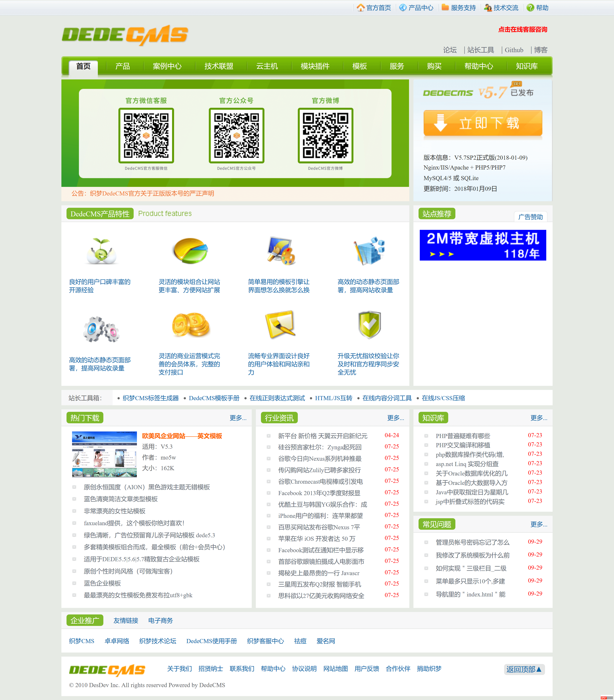Click the folder icon beside 服务支持
The width and height of the screenshot is (614, 700).
(445, 8)
